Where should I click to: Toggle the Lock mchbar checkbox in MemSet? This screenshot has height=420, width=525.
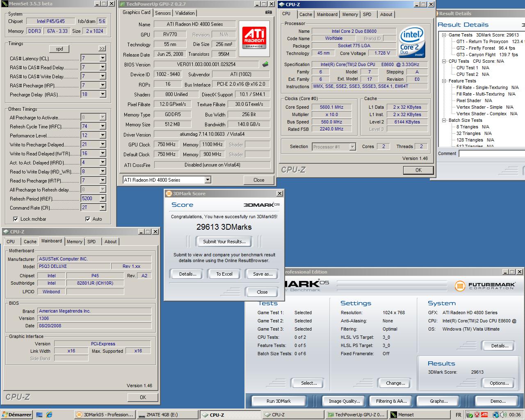16,219
